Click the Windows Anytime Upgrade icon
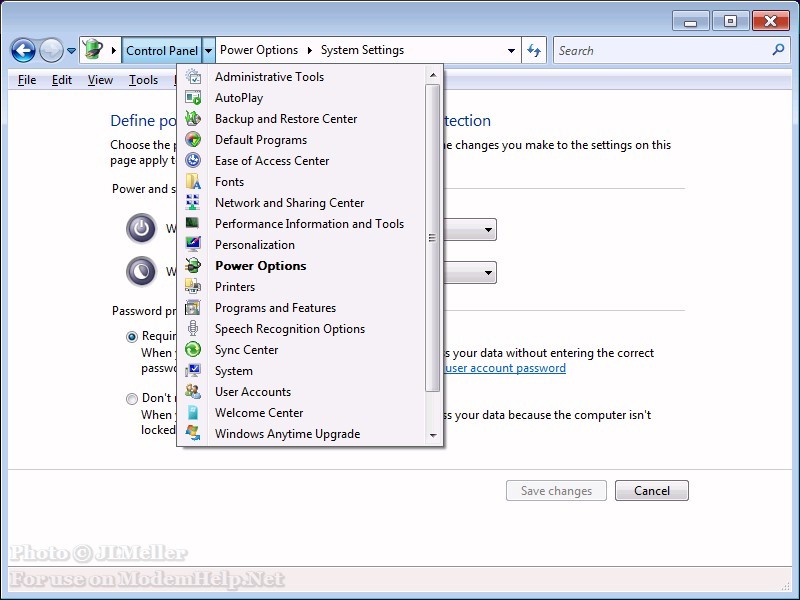The height and width of the screenshot is (600, 800). point(193,433)
